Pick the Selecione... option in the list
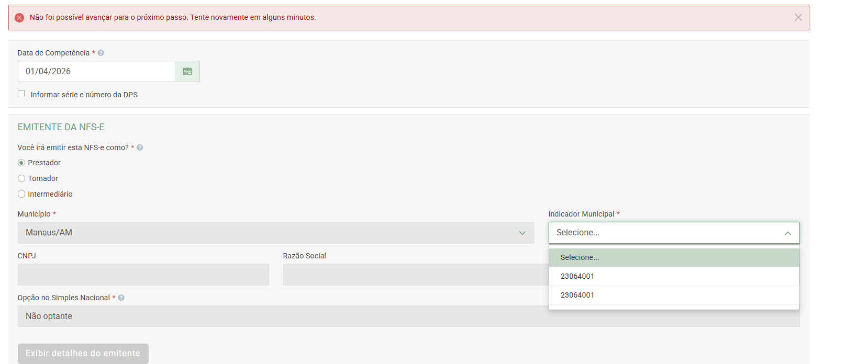This screenshot has height=364, width=868. (x=673, y=257)
